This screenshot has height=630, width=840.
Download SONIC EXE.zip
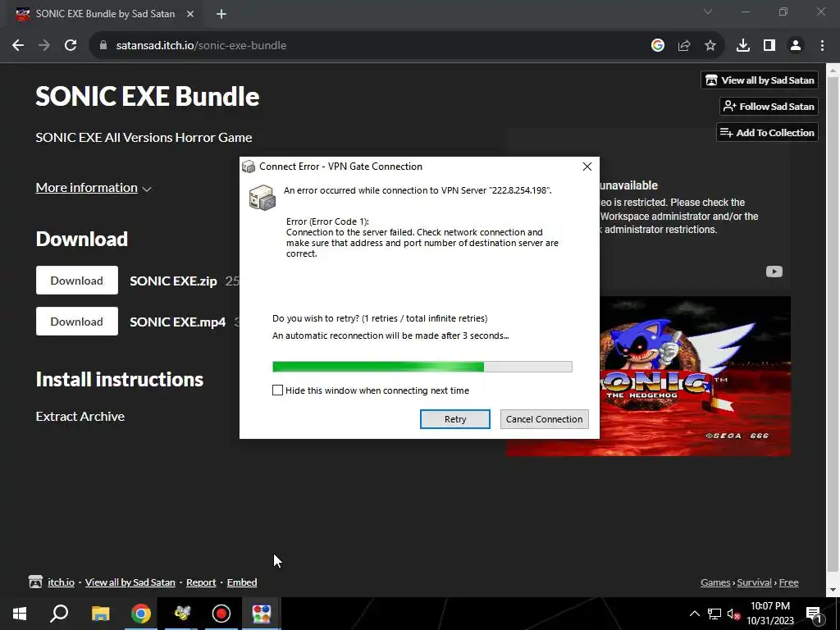pyautogui.click(x=76, y=281)
